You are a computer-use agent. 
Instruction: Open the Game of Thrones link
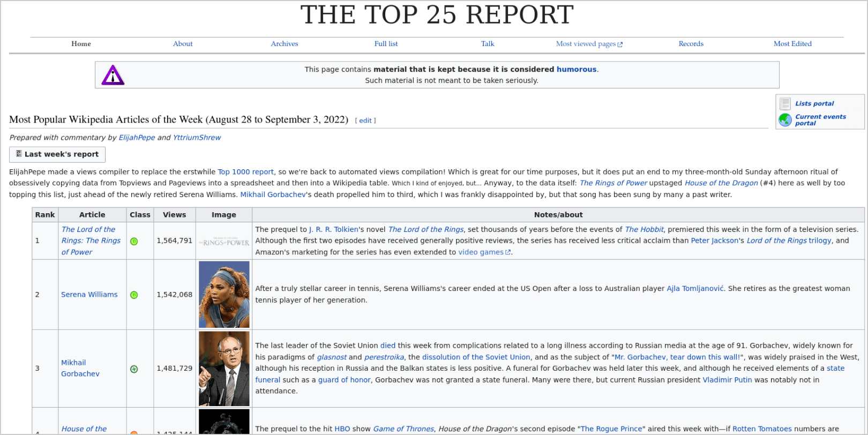pyautogui.click(x=403, y=429)
